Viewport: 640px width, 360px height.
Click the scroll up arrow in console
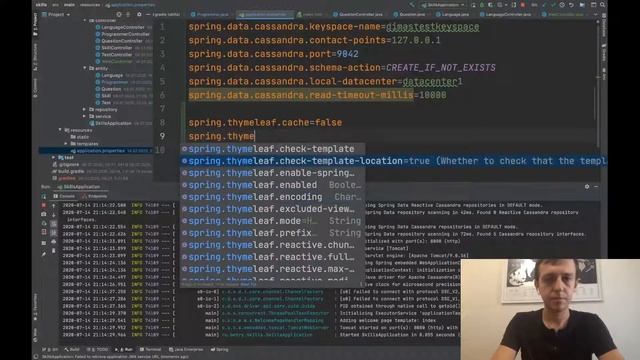pyautogui.click(x=53, y=206)
